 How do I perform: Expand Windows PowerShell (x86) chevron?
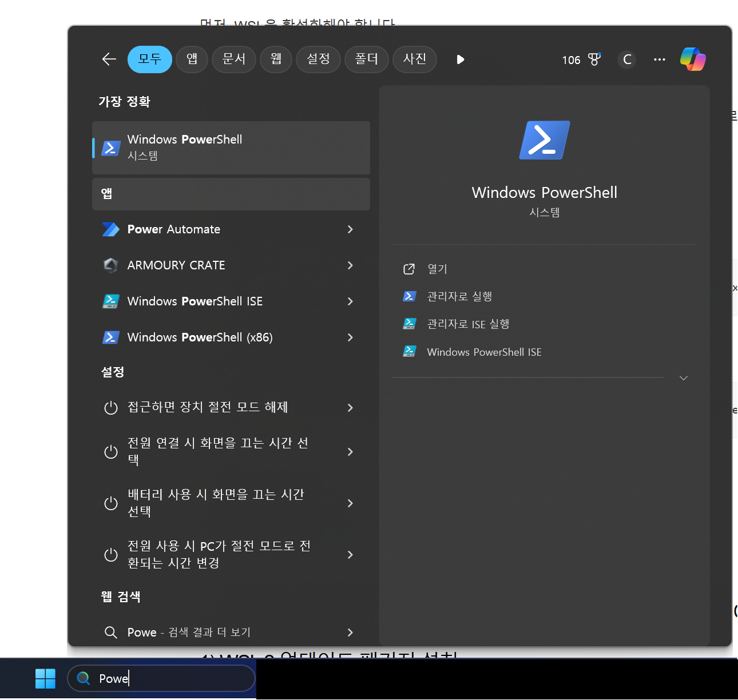point(350,337)
